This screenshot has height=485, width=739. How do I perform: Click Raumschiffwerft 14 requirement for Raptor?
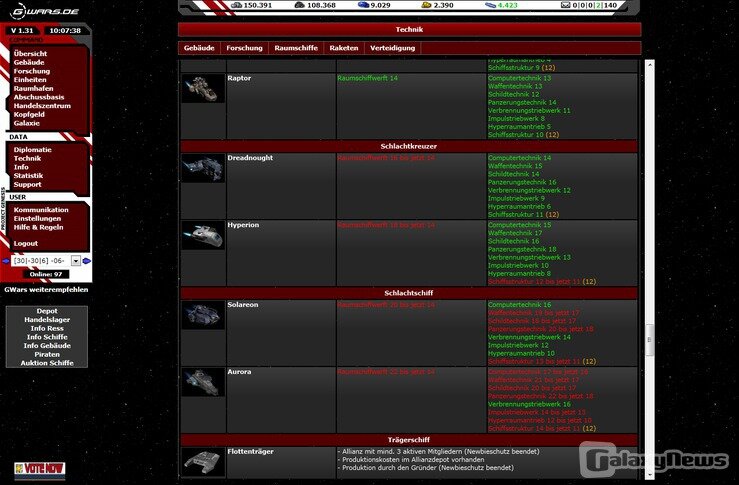pos(367,78)
